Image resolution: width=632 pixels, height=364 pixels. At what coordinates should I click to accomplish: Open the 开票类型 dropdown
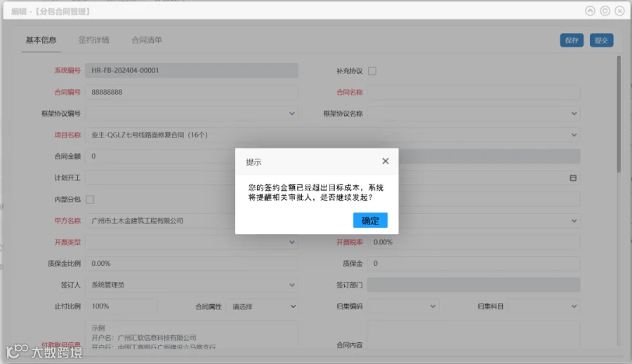292,242
